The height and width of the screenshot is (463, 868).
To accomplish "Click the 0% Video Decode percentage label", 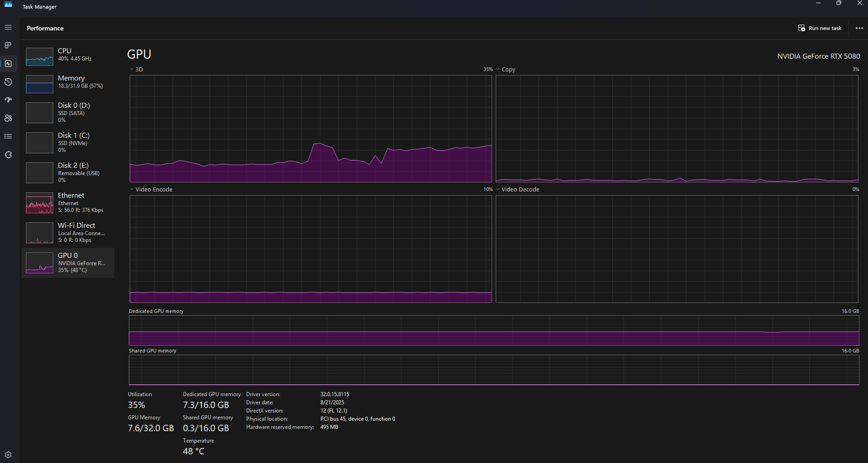I will click(856, 189).
